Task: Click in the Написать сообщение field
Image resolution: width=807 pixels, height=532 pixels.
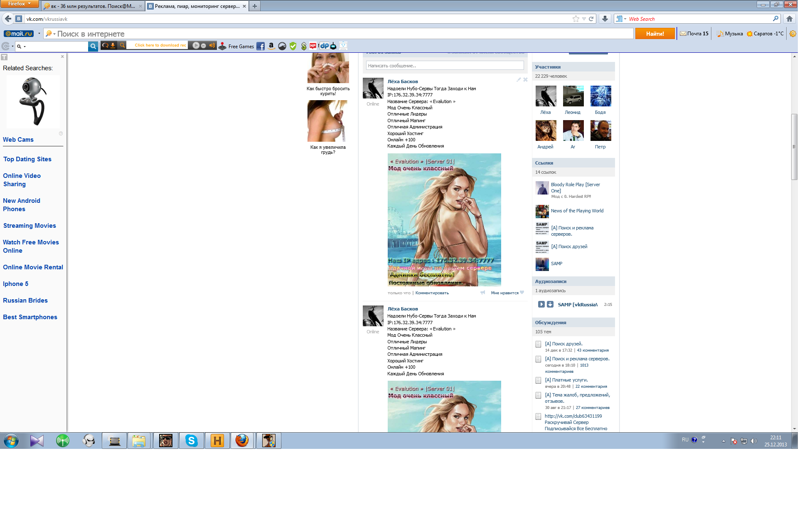Action: tap(445, 66)
